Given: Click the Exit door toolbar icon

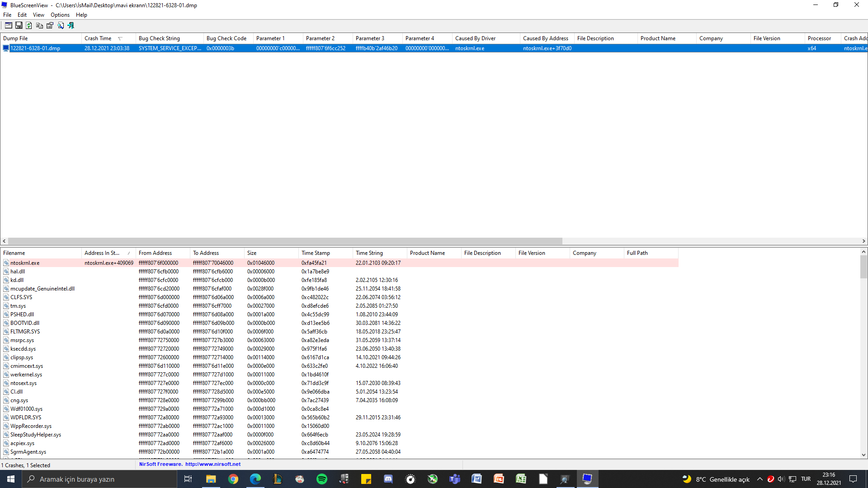Looking at the screenshot, I should tap(71, 26).
